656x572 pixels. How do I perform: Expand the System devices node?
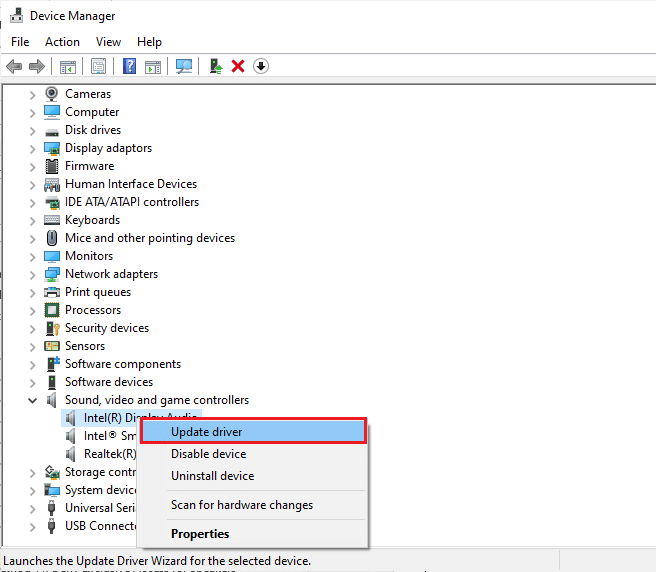click(33, 491)
